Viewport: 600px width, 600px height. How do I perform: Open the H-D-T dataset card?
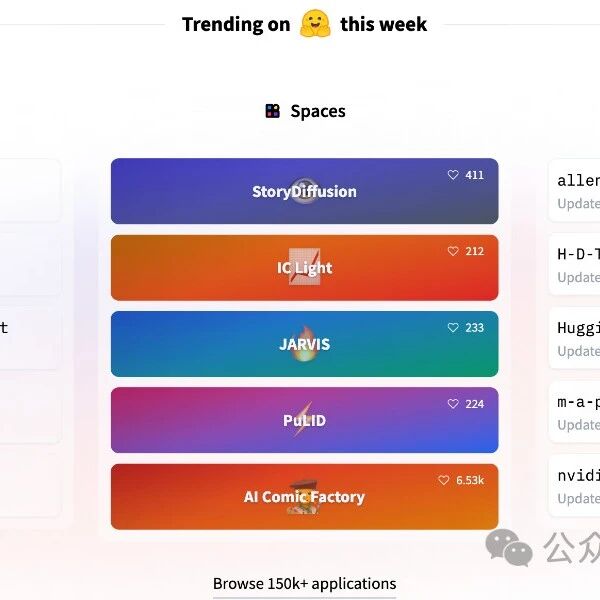[576, 264]
